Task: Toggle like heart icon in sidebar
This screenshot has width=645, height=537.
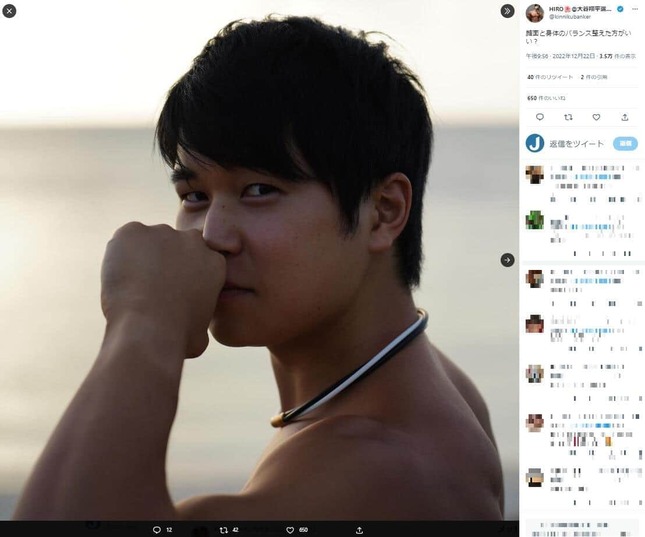Action: (x=596, y=117)
